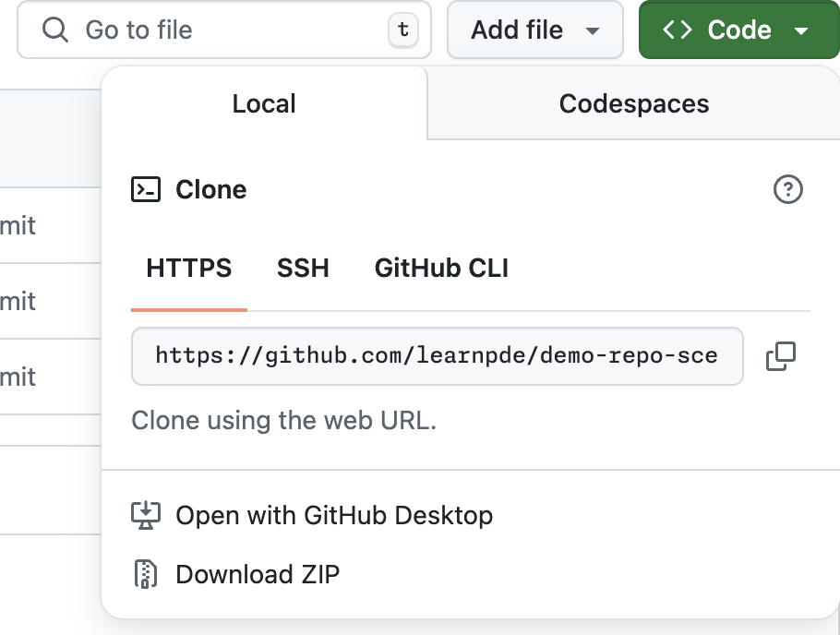Viewport: 840px width, 635px height.
Task: Click the repository clone URL field
Action: [x=438, y=356]
